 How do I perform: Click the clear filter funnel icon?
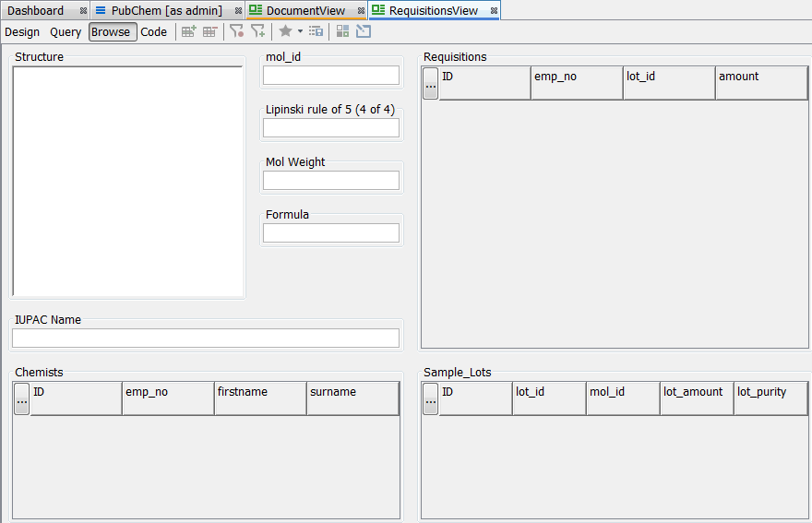237,31
